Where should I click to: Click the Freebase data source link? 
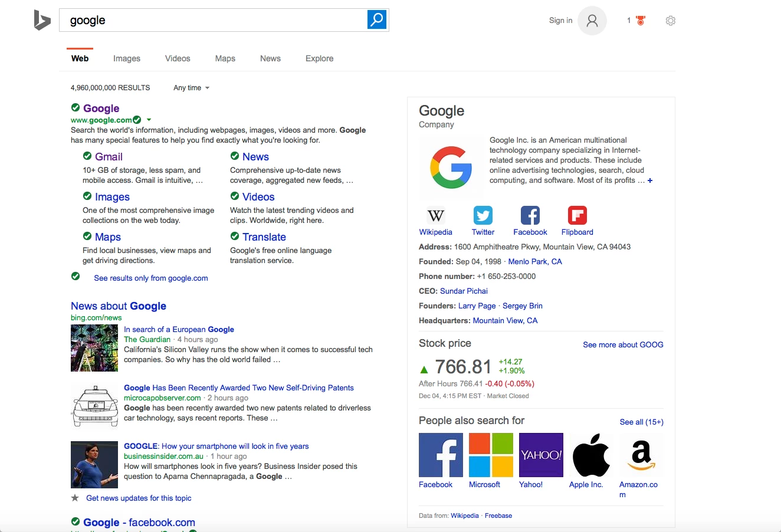pos(498,515)
